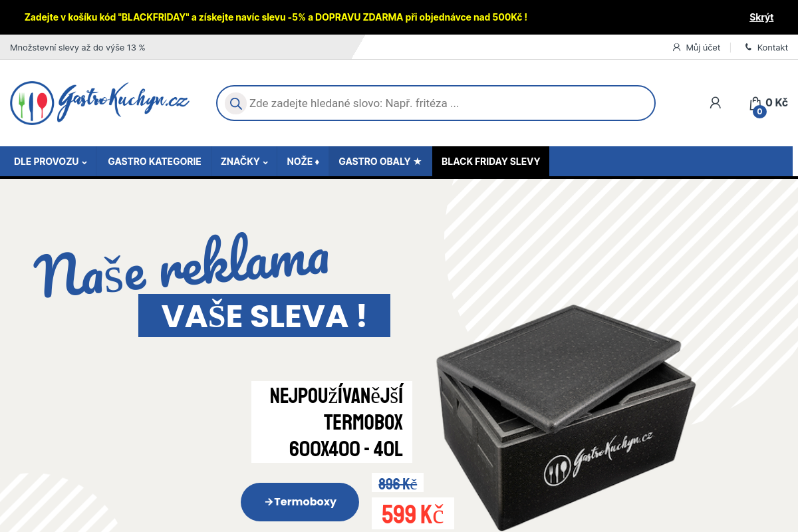Click the phone icon next to Kontakt

click(748, 47)
